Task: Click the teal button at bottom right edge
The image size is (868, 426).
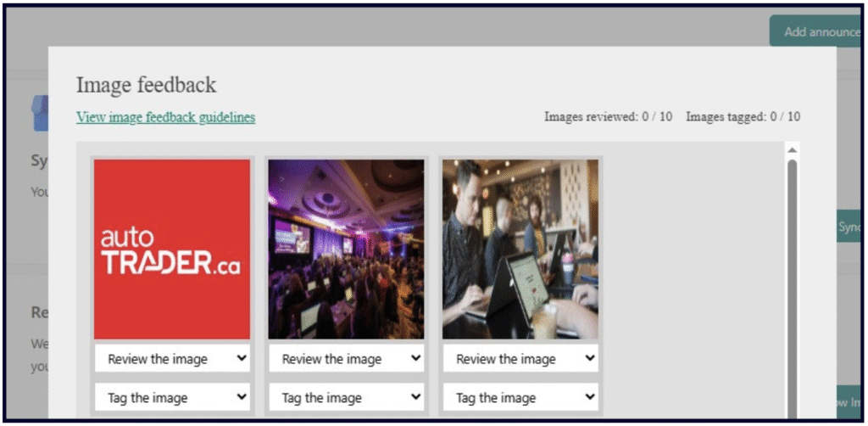Action: [x=848, y=402]
